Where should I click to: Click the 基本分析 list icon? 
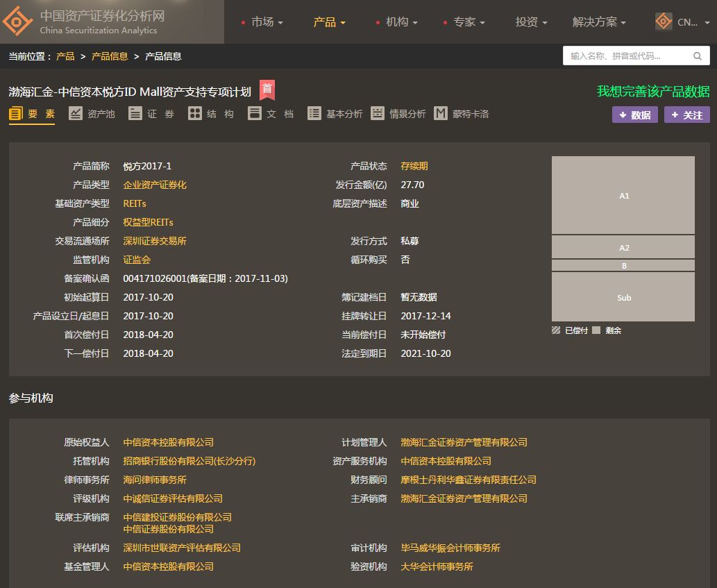pos(314,113)
